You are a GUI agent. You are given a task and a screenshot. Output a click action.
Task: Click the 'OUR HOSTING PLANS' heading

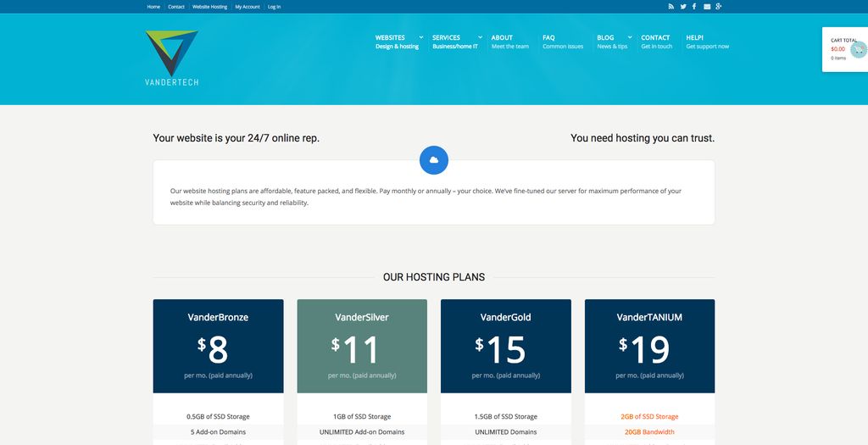pos(434,277)
